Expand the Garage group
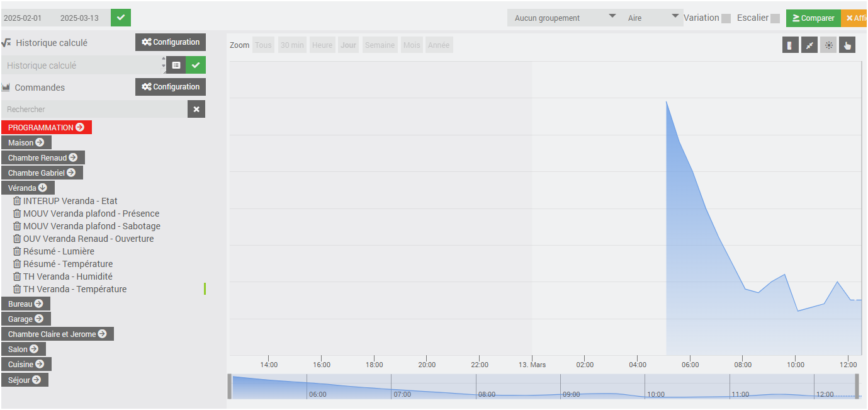The image size is (868, 410). [x=26, y=319]
